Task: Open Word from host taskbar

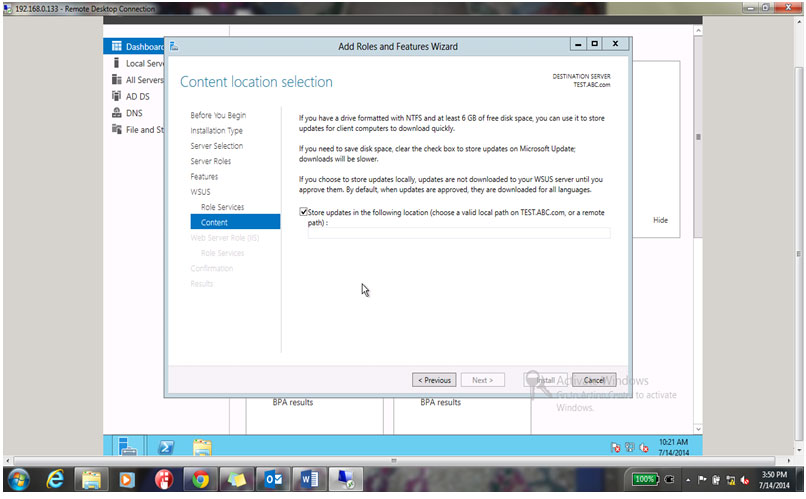Action: coord(310,480)
